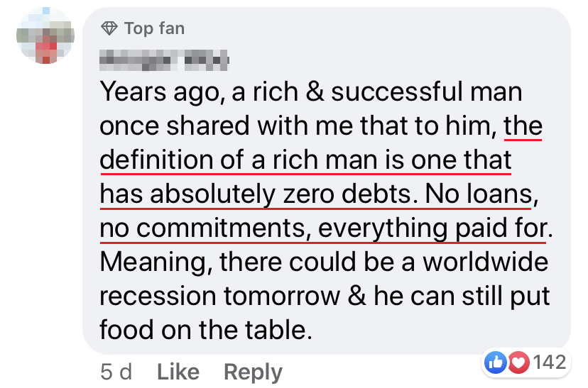Click the blue thumbs-up reaction icon
The height and width of the screenshot is (388, 588).
click(495, 362)
